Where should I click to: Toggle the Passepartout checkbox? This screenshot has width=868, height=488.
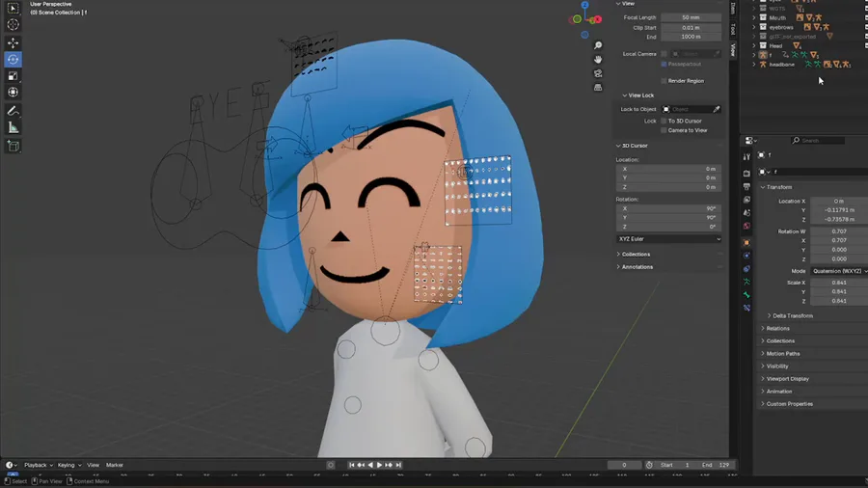coord(664,65)
